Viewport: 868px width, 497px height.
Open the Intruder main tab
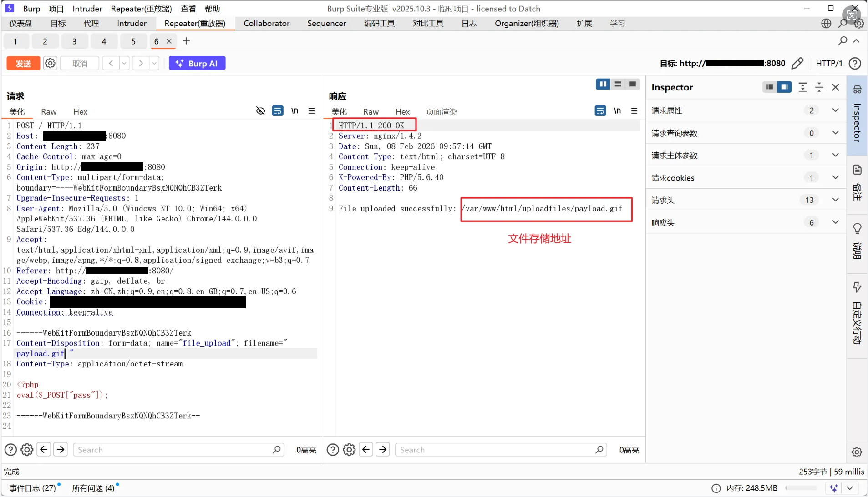tap(132, 23)
